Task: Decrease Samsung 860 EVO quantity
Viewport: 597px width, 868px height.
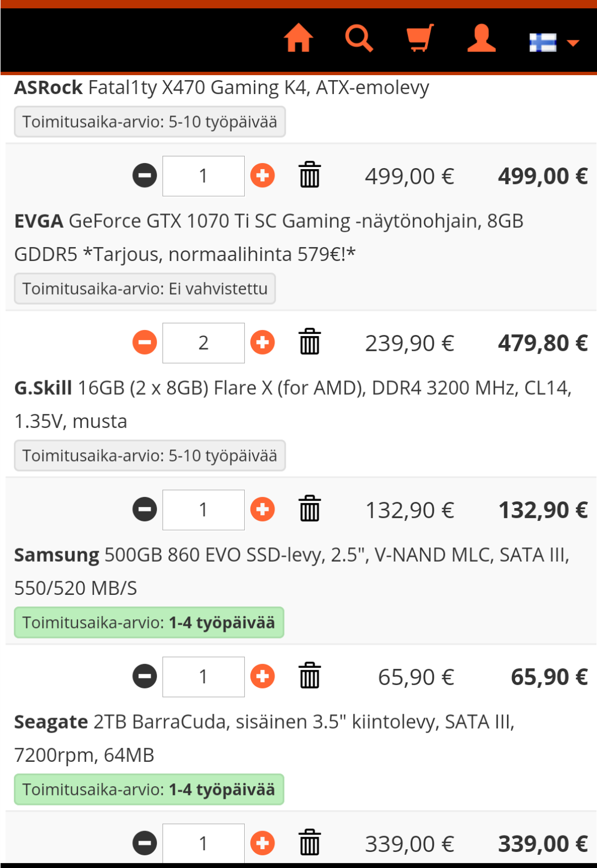Action: (x=145, y=677)
